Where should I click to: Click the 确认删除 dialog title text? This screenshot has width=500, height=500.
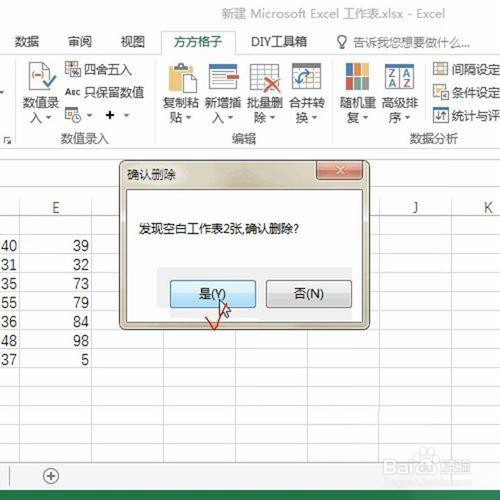click(x=151, y=174)
